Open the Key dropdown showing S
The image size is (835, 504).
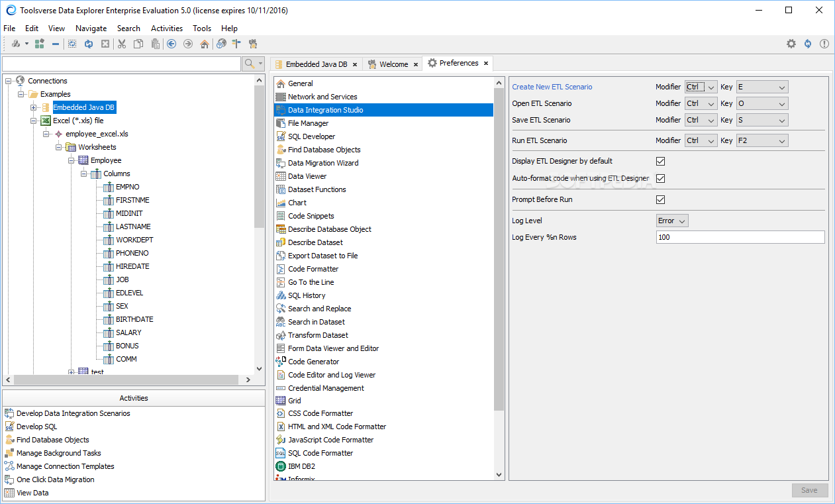click(762, 120)
